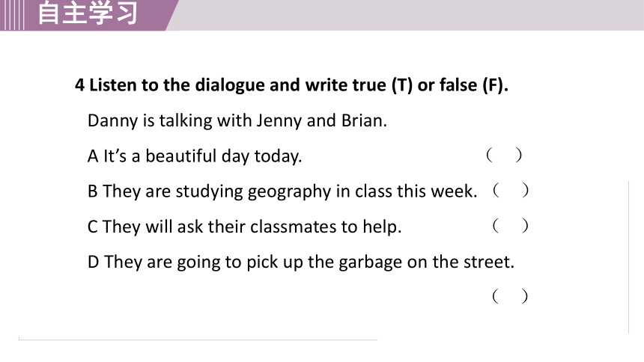Select the 自主学习 header title
Screen dimensions: 644x362
pos(88,13)
